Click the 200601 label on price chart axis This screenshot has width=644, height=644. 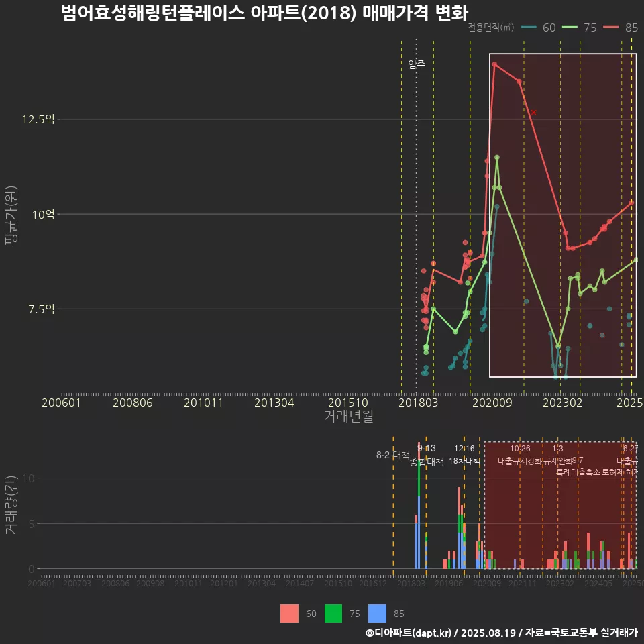pos(61,402)
